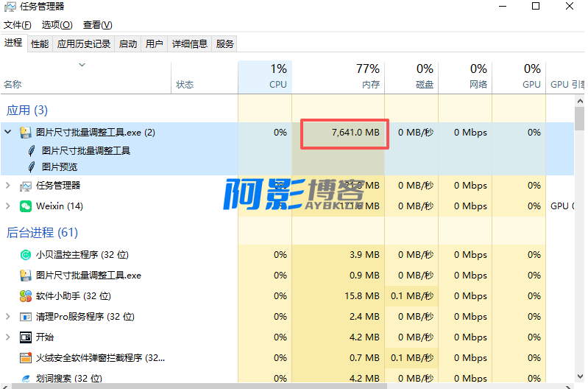Switch to the 性能 tab
588x389 pixels.
(40, 44)
